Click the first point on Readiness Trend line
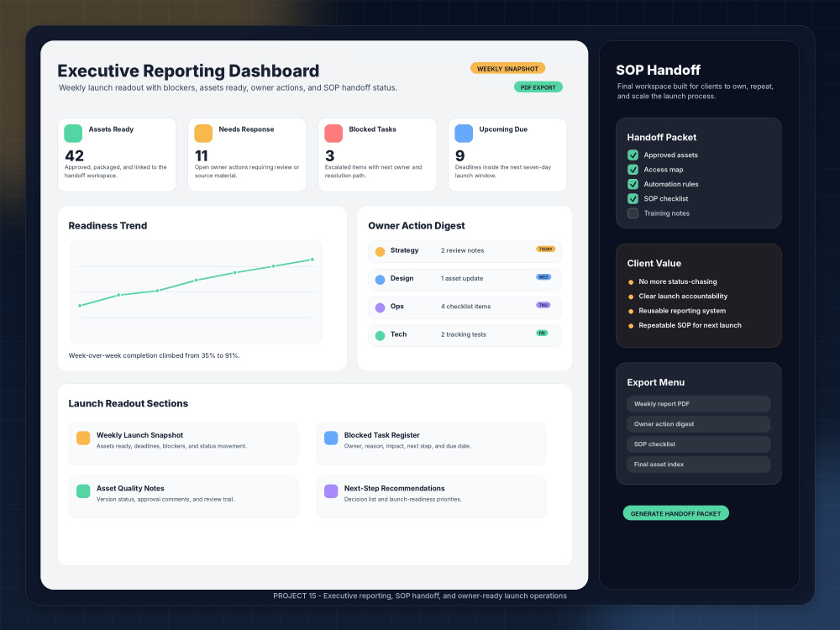The image size is (840, 630). 80,306
